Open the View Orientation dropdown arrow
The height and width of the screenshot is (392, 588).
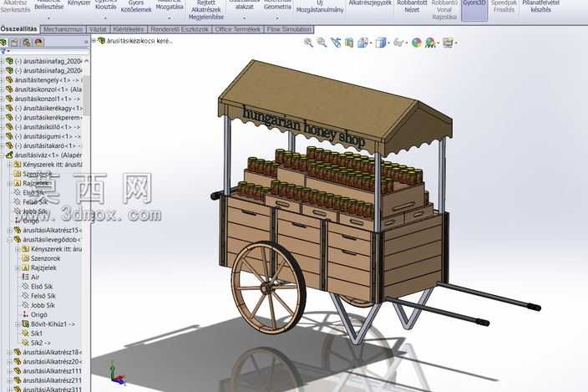371,43
